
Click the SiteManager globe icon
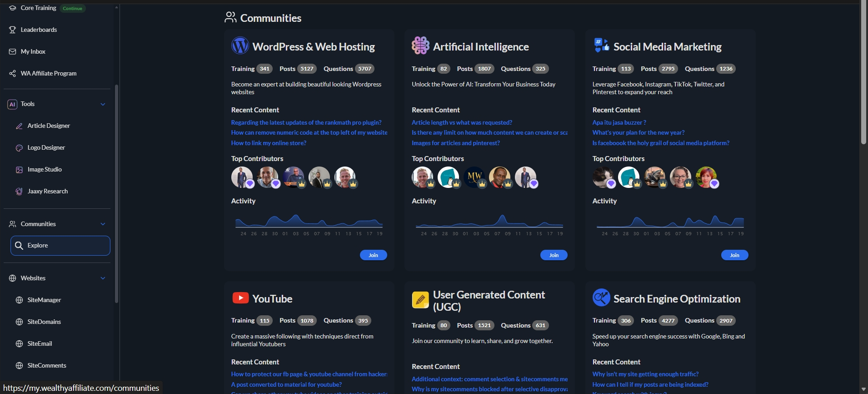point(19,300)
